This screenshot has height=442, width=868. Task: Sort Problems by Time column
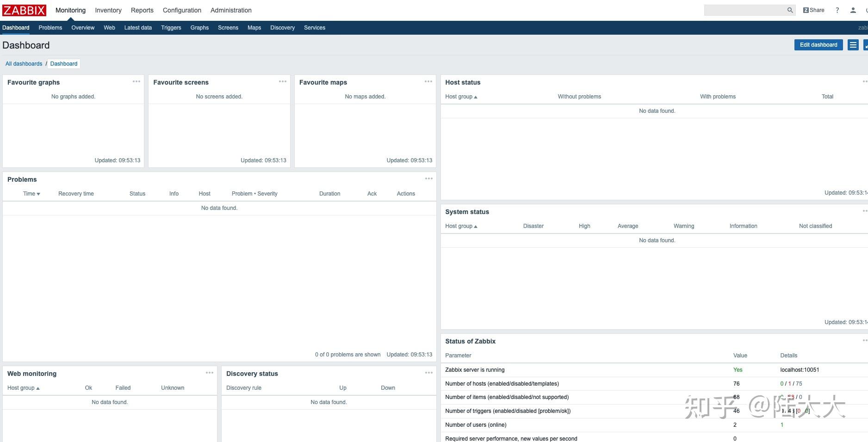click(x=31, y=194)
